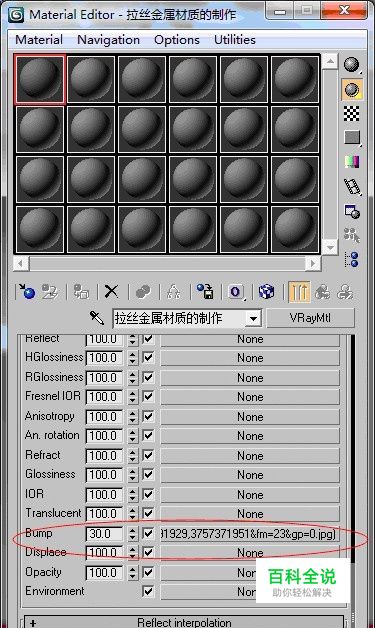Click Assign Material to Selection icon

82,292
